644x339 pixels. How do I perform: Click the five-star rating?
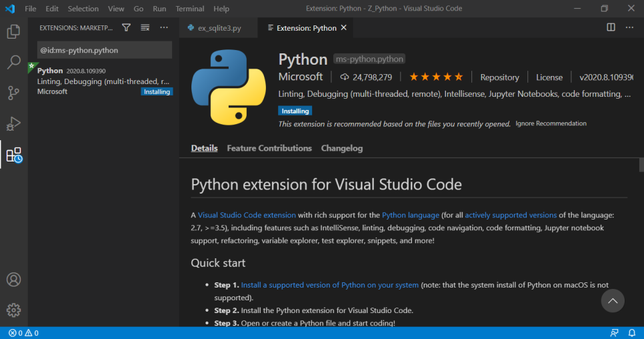click(x=436, y=77)
